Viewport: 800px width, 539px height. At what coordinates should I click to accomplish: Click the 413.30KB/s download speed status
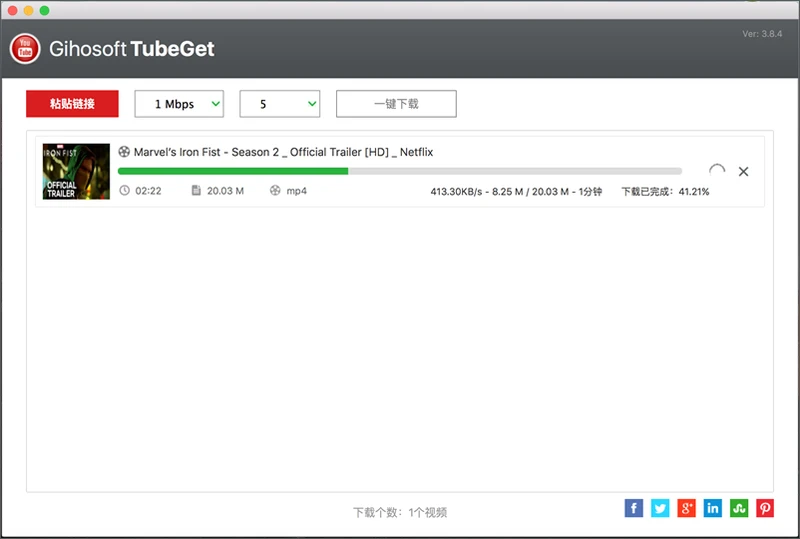point(516,192)
